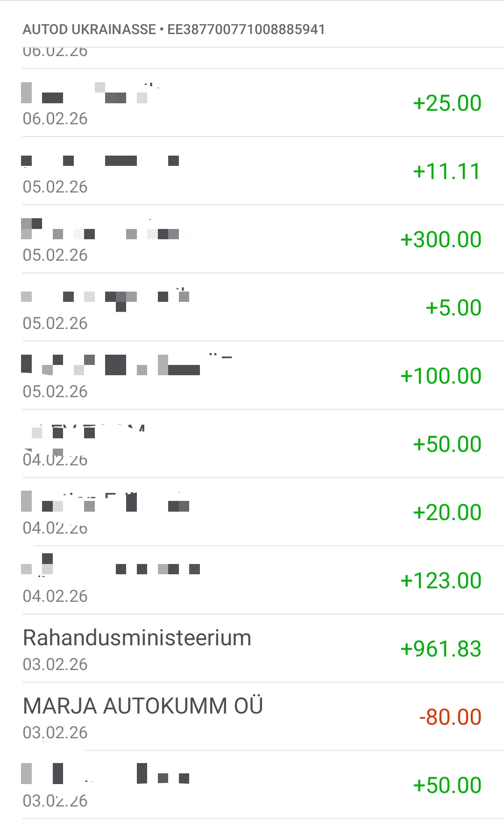This screenshot has height=828, width=504.
Task: Select the EE387700771008885941 account number
Action: tap(246, 29)
